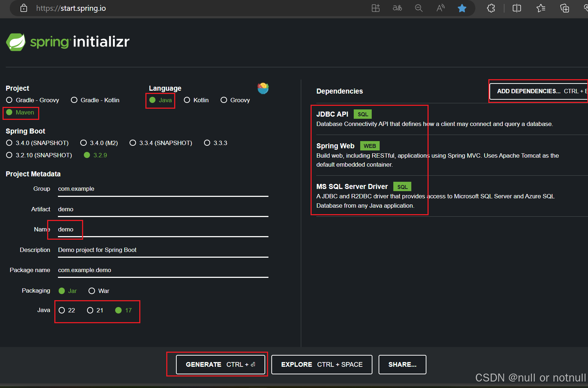Select Spring Boot 3.3.3
The width and height of the screenshot is (588, 388).
click(216, 143)
